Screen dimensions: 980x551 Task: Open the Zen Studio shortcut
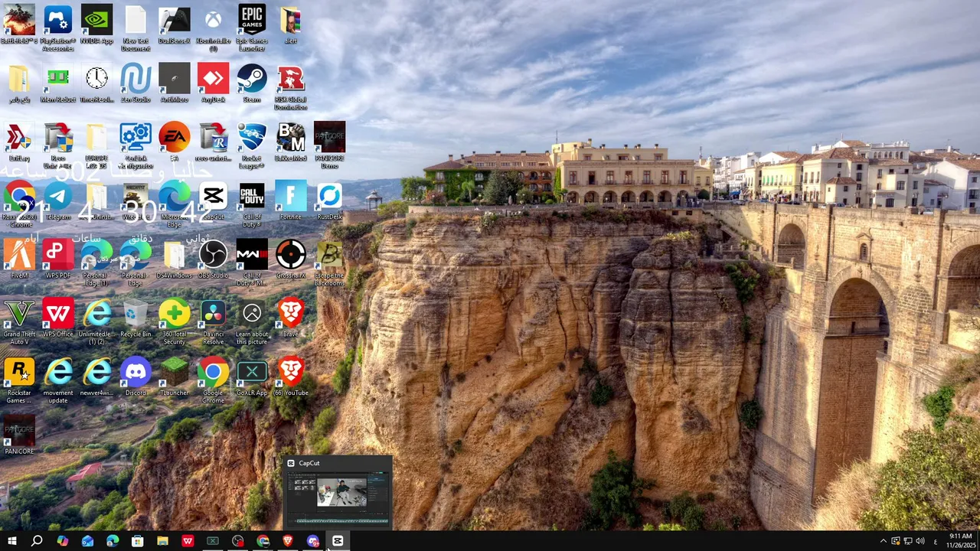click(136, 84)
